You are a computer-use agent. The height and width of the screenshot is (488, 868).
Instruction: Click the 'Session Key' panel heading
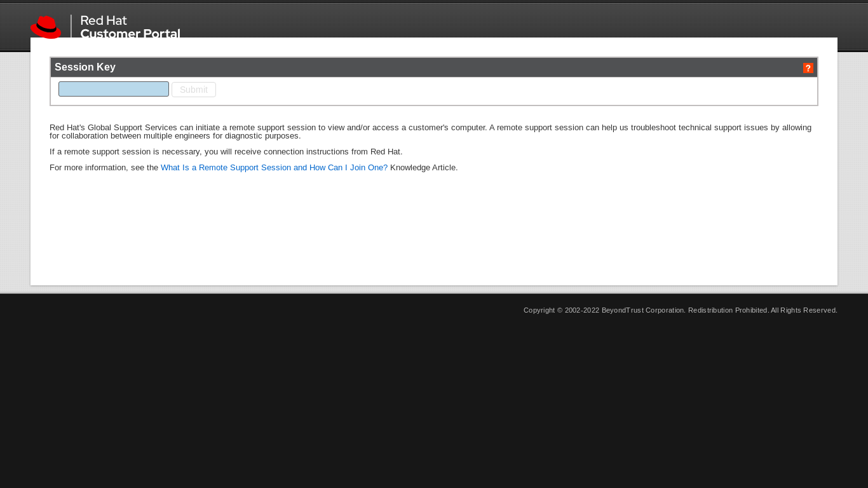[x=85, y=67]
